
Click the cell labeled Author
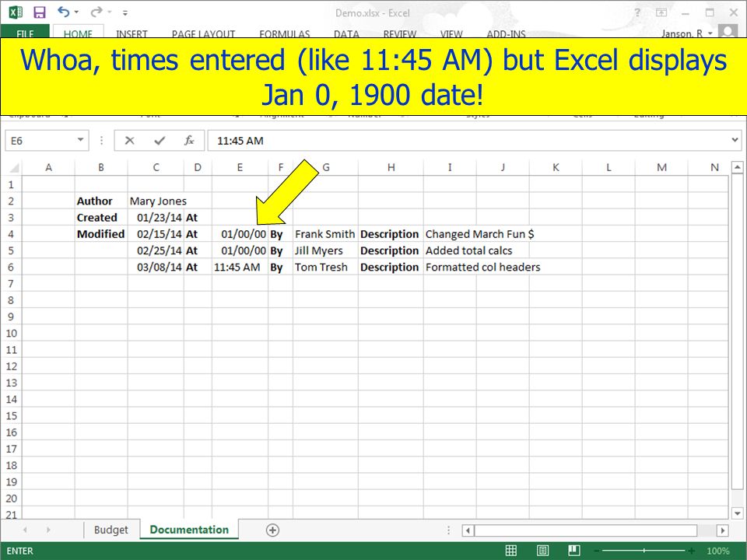coord(101,201)
